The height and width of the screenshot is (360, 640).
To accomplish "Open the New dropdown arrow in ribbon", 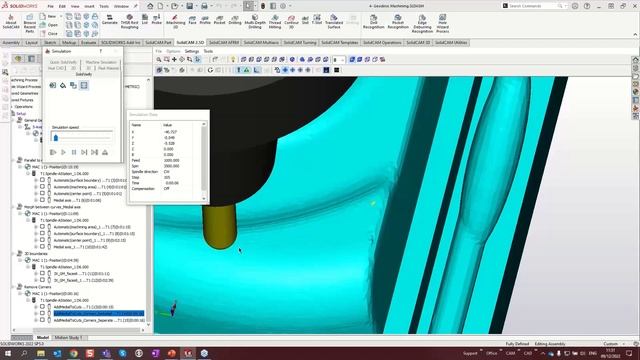I will pyautogui.click(x=61, y=16).
